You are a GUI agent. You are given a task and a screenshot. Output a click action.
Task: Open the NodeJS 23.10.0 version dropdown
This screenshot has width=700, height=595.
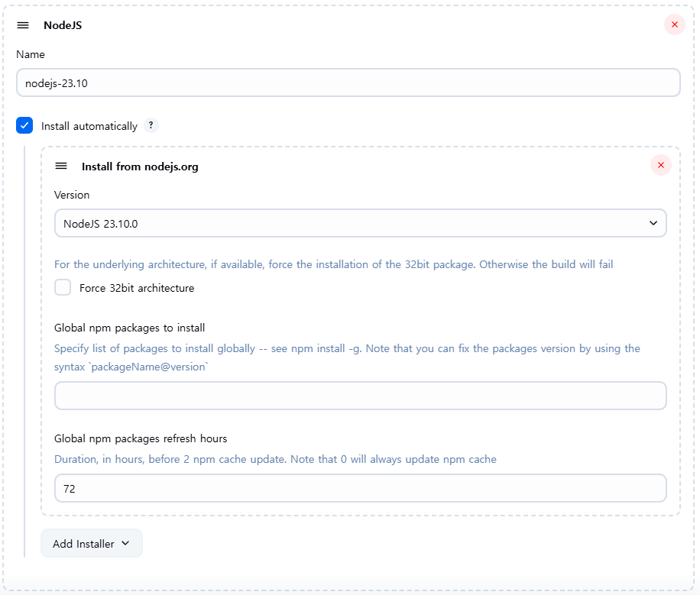359,223
